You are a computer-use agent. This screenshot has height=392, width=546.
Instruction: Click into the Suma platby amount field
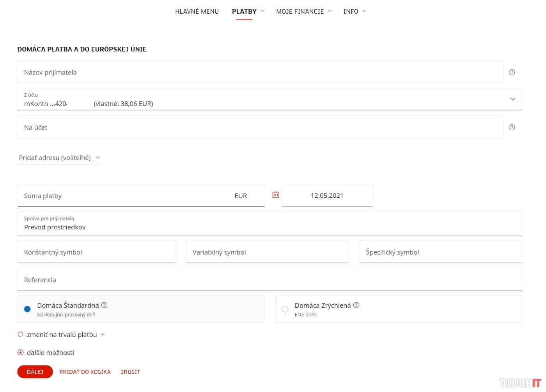tap(125, 196)
